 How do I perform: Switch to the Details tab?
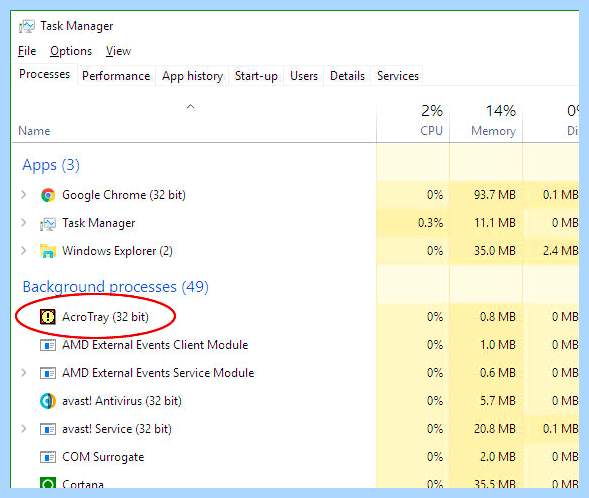[x=347, y=76]
